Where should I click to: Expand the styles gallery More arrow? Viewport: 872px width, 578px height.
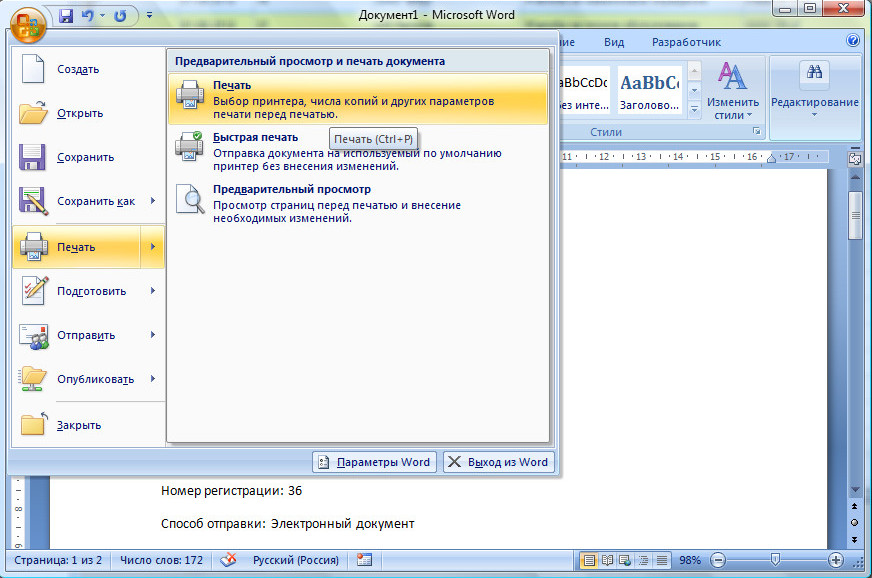pyautogui.click(x=694, y=109)
